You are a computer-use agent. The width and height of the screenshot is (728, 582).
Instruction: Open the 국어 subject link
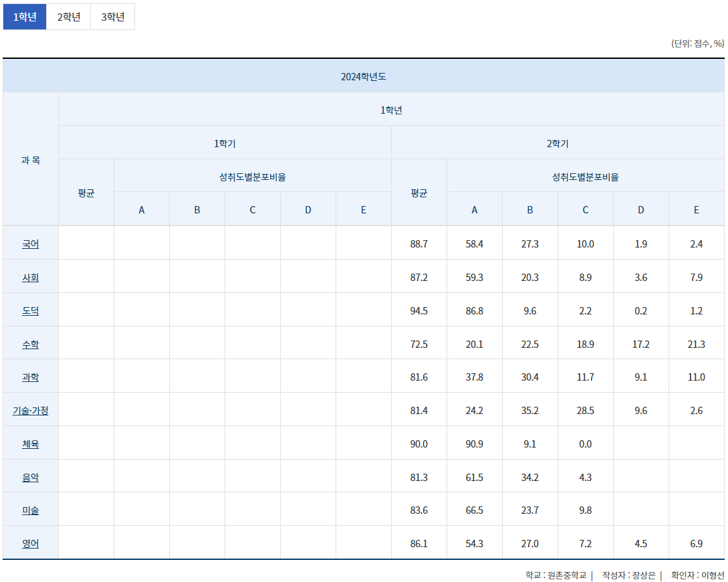point(31,244)
